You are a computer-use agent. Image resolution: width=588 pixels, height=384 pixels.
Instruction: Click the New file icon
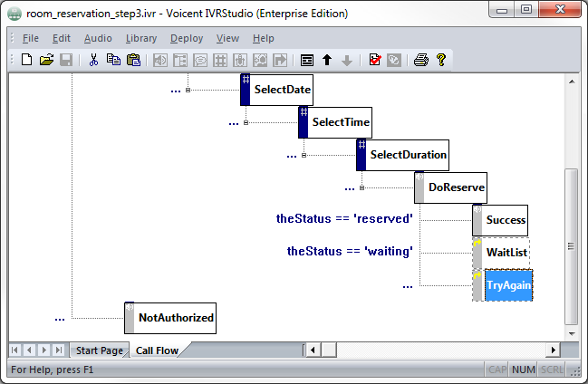[26, 61]
